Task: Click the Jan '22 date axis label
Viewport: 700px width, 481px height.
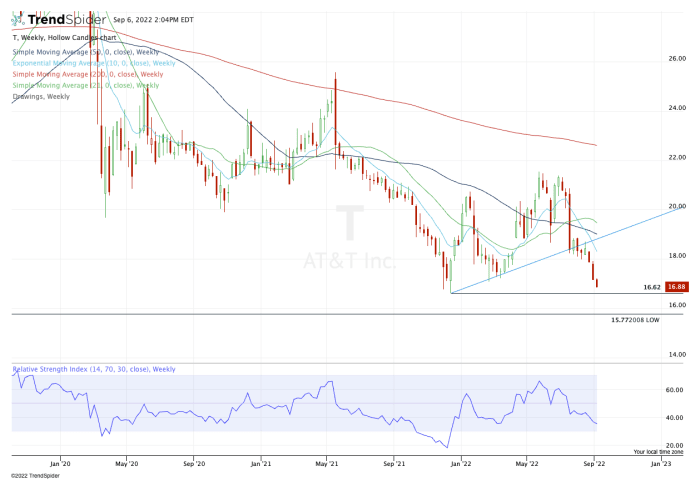Action: 461,464
